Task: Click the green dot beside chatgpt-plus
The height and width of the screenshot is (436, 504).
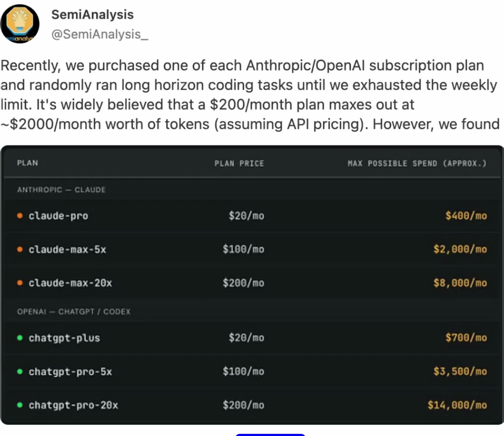Action: (x=20, y=338)
